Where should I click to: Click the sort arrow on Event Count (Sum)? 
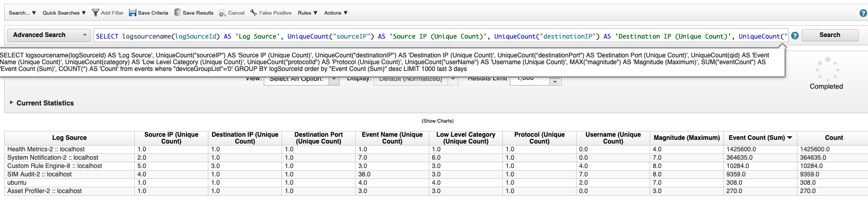click(790, 138)
